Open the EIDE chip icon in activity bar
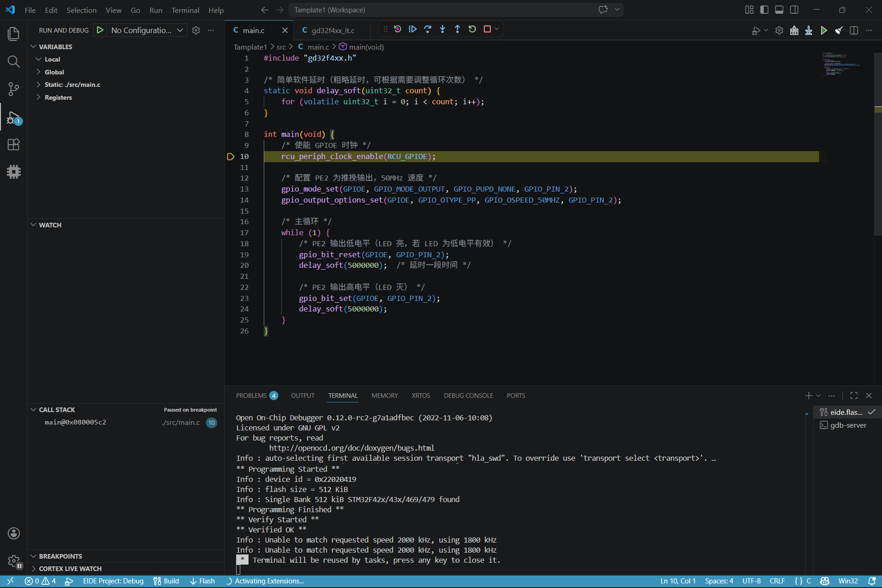 [x=14, y=172]
